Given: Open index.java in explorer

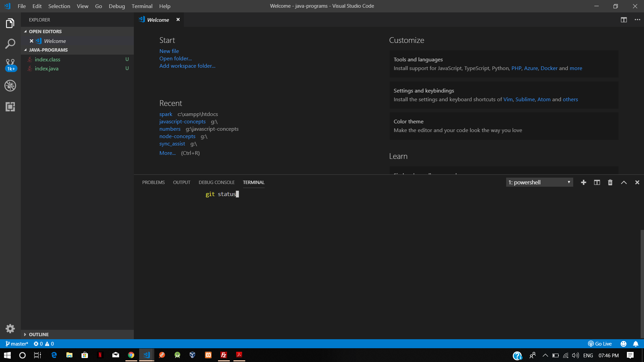Looking at the screenshot, I should (77, 68).
